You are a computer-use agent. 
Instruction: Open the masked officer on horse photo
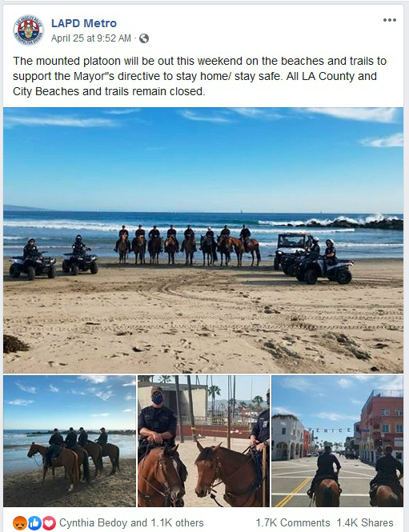tap(203, 441)
